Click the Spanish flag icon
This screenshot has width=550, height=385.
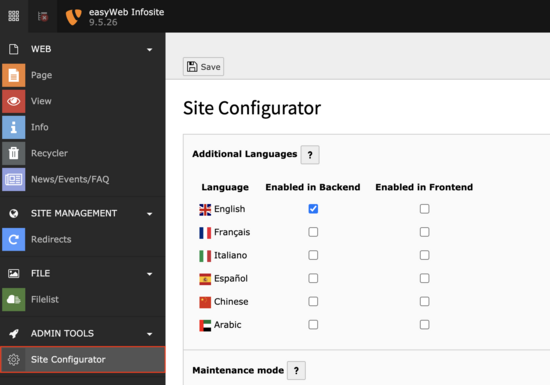(205, 279)
